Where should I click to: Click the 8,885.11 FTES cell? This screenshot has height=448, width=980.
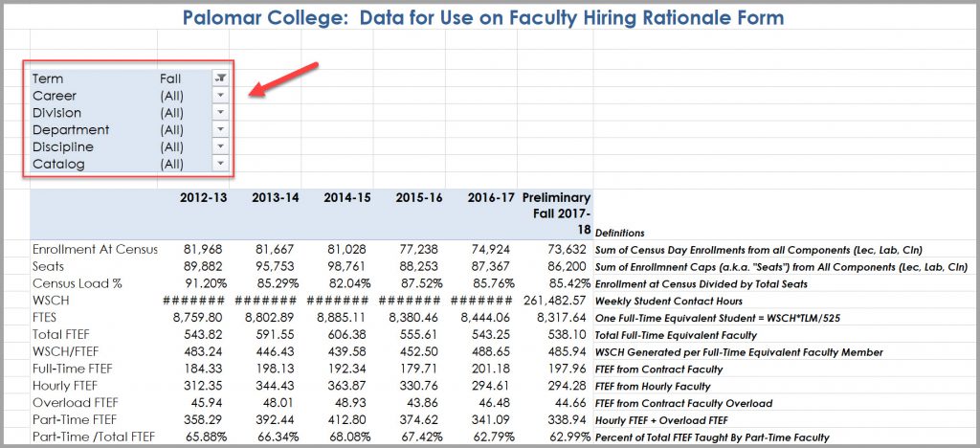pos(344,318)
